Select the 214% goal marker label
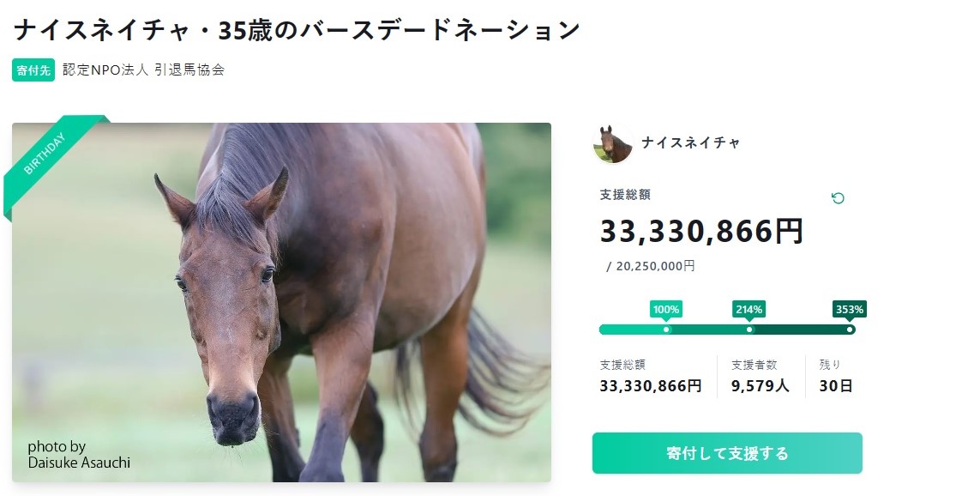This screenshot has height=496, width=980. [749, 309]
